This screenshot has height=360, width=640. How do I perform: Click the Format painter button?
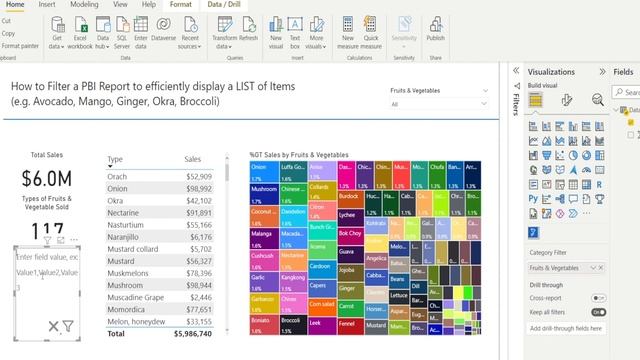point(20,46)
